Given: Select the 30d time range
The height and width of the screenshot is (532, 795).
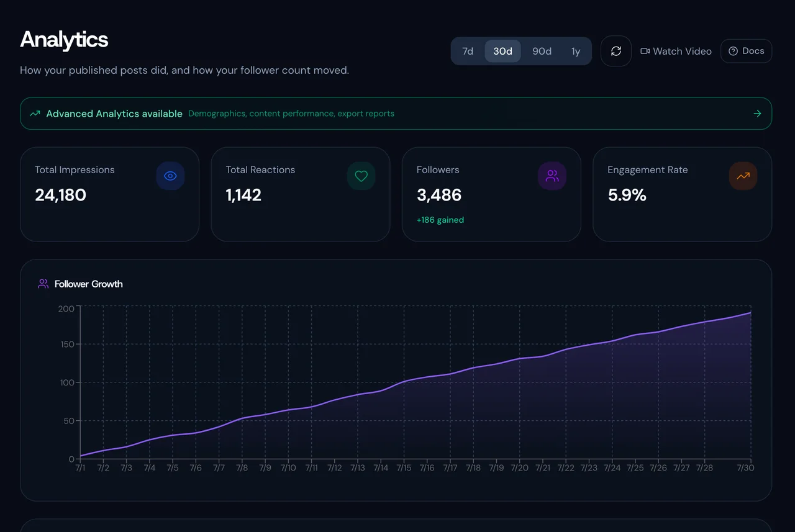Looking at the screenshot, I should click(502, 51).
